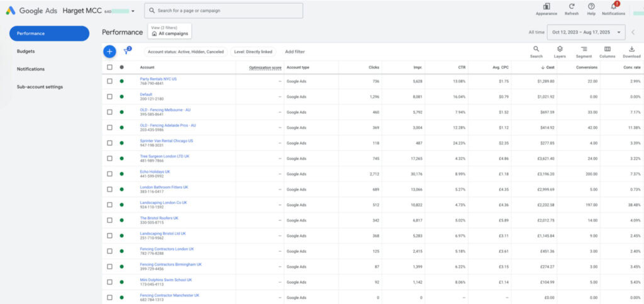The image size is (644, 304).
Task: Open Sub-account settings in the sidebar
Action: pyautogui.click(x=40, y=87)
